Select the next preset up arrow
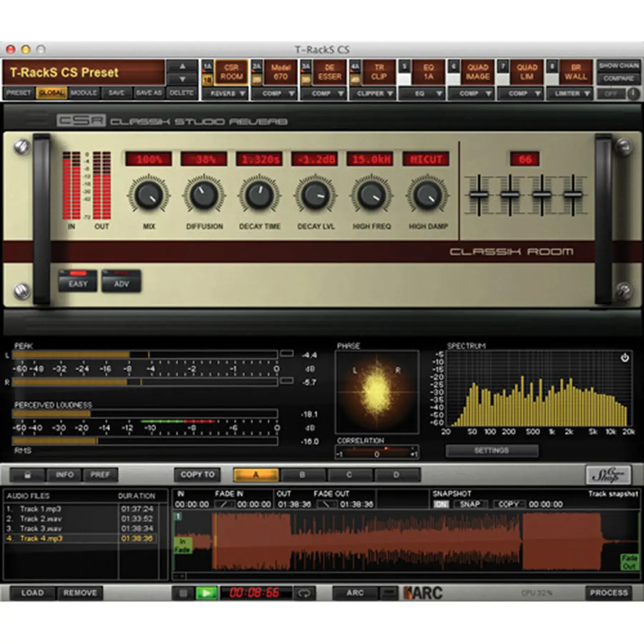 [x=182, y=66]
